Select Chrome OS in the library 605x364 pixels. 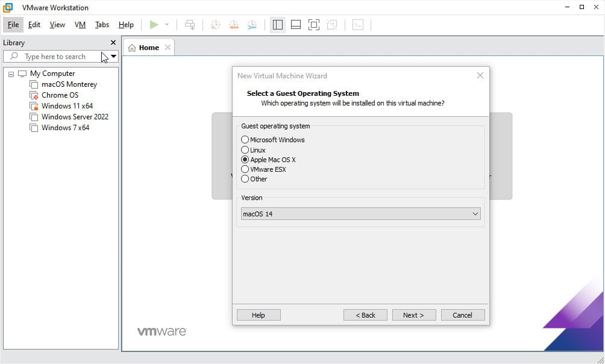60,95
